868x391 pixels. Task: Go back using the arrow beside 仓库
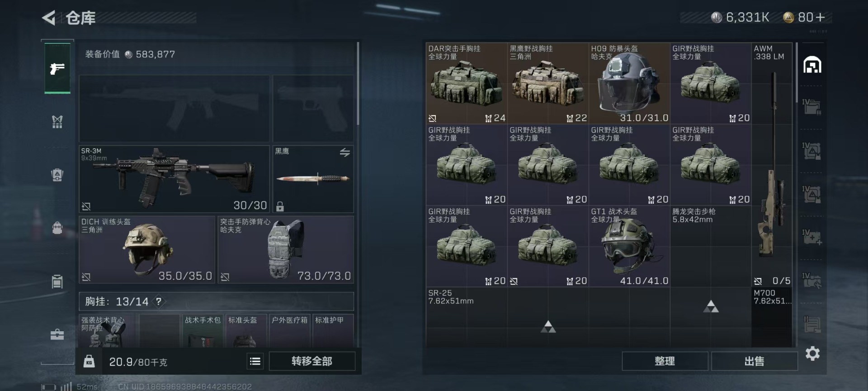pos(49,18)
